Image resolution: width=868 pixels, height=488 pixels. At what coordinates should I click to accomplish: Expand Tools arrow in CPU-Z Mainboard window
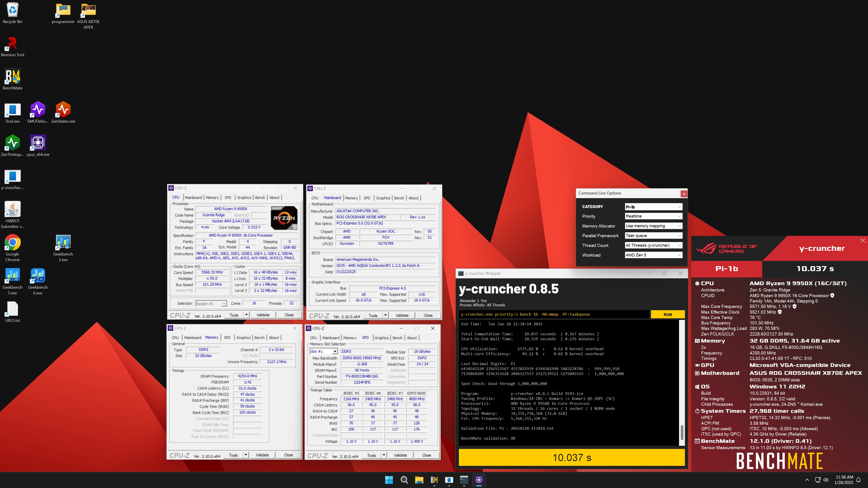pos(385,315)
